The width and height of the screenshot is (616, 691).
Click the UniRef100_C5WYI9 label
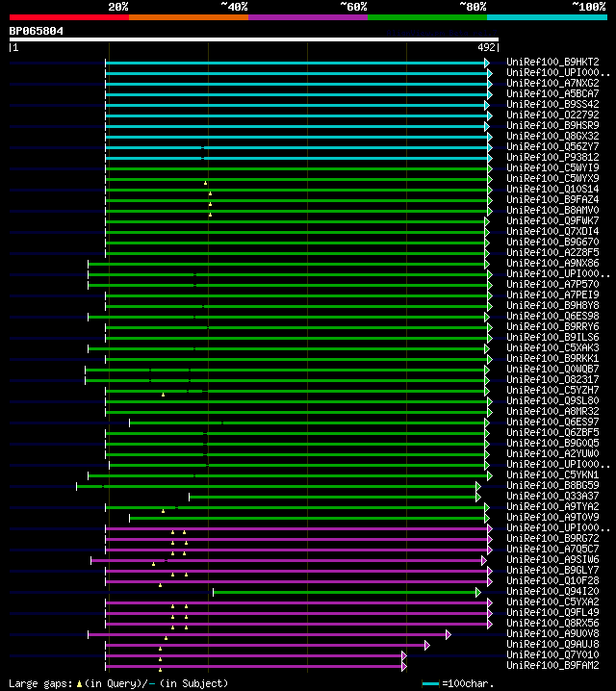click(552, 167)
